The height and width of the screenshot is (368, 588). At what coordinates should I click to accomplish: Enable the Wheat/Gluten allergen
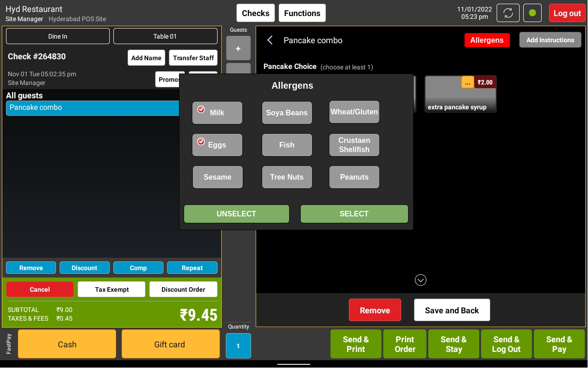click(354, 112)
